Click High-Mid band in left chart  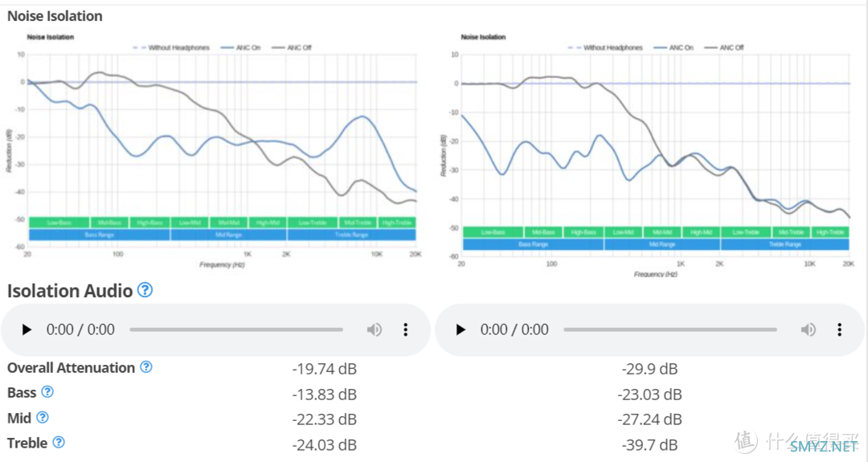click(268, 223)
